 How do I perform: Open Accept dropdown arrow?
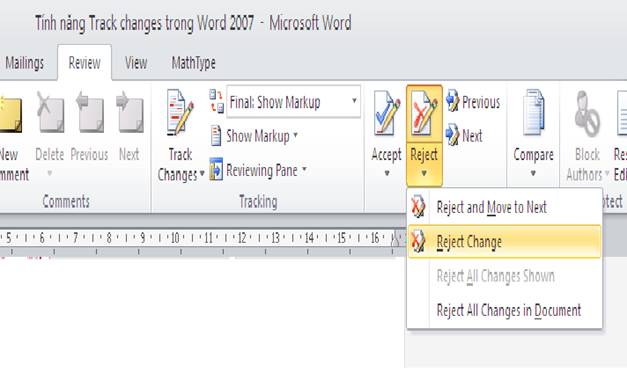click(387, 173)
